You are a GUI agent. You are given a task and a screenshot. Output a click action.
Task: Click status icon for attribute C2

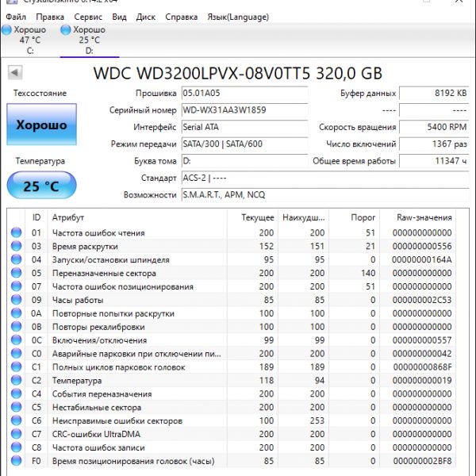[x=16, y=380]
